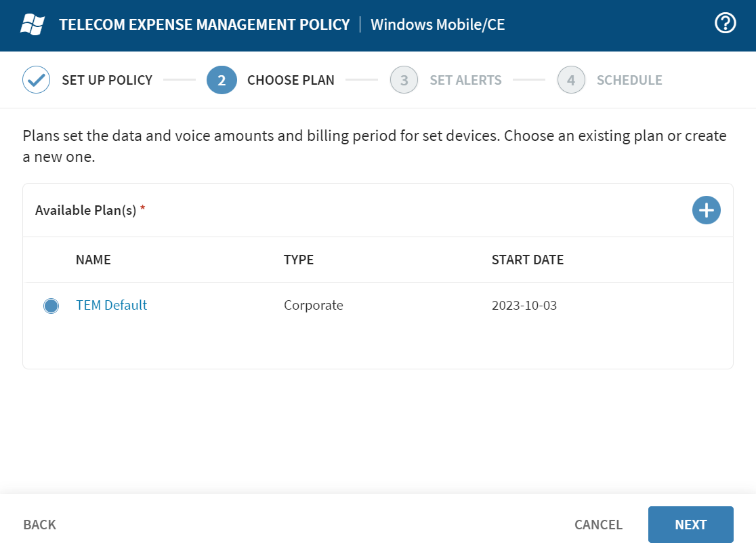The height and width of the screenshot is (551, 756).
Task: Go to SET UP POLICY step label
Action: (x=107, y=80)
